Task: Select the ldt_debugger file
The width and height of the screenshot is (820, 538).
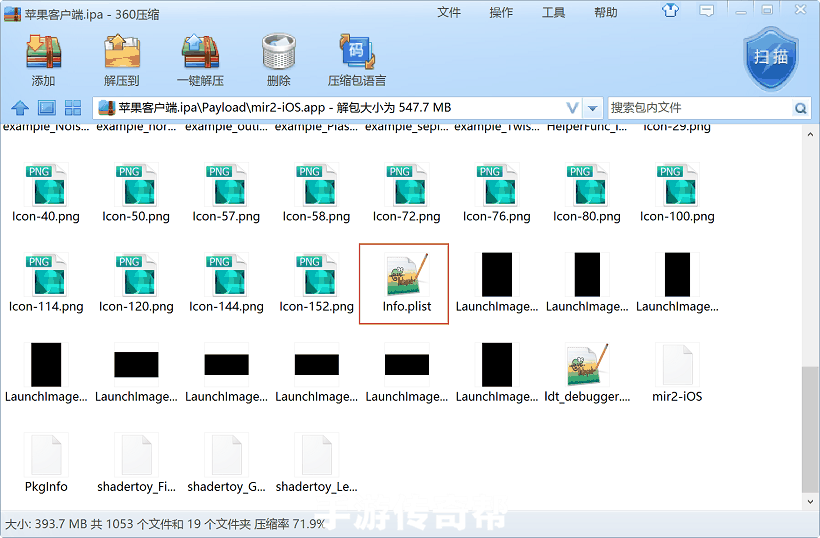Action: 587,373
